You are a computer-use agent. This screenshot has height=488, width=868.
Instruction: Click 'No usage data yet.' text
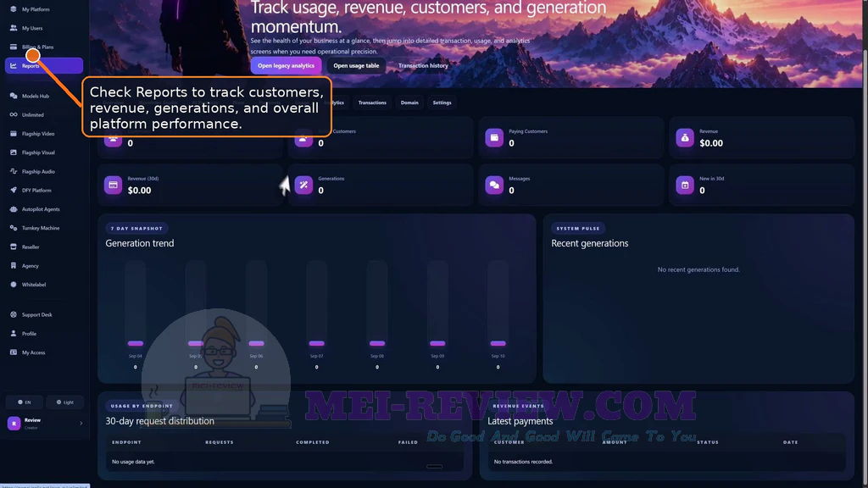click(133, 462)
